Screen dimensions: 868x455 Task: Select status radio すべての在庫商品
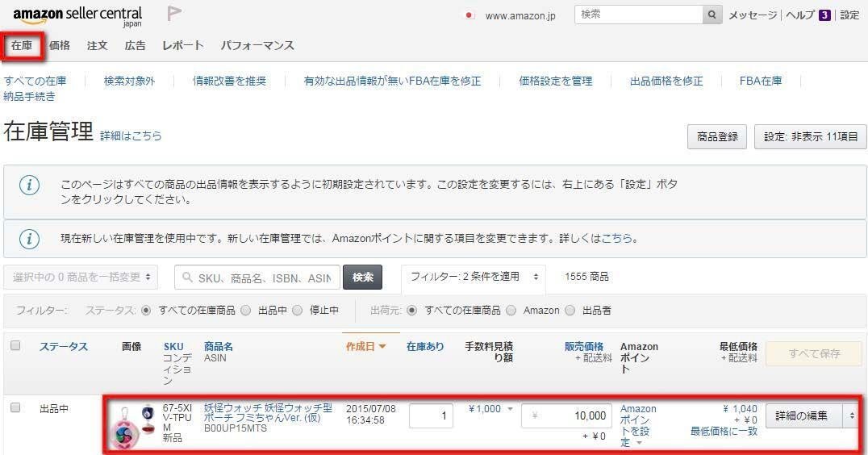[x=146, y=311]
